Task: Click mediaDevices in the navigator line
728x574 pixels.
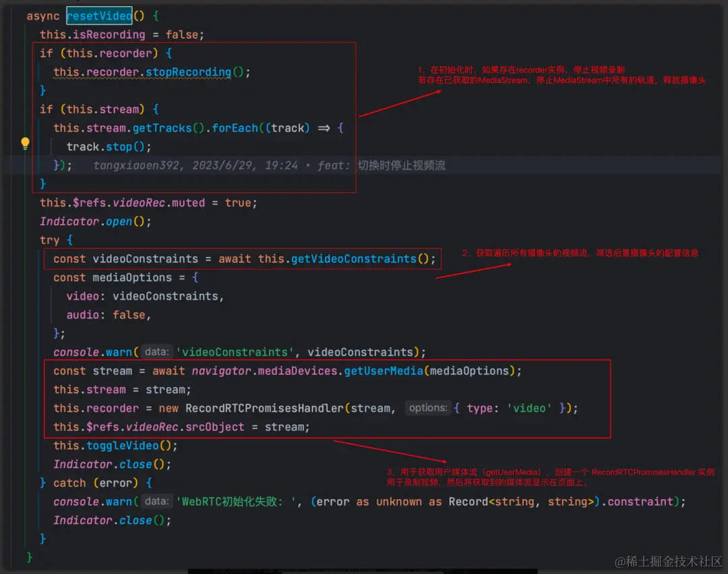Action: click(x=298, y=371)
